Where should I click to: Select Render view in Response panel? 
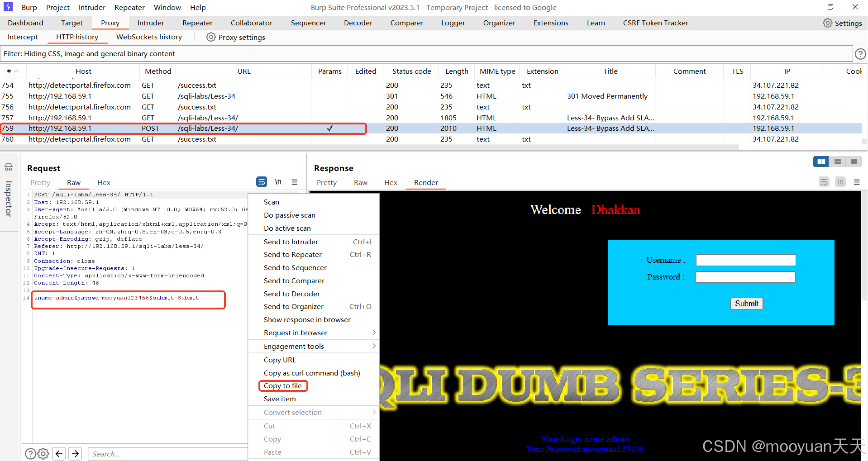click(426, 182)
